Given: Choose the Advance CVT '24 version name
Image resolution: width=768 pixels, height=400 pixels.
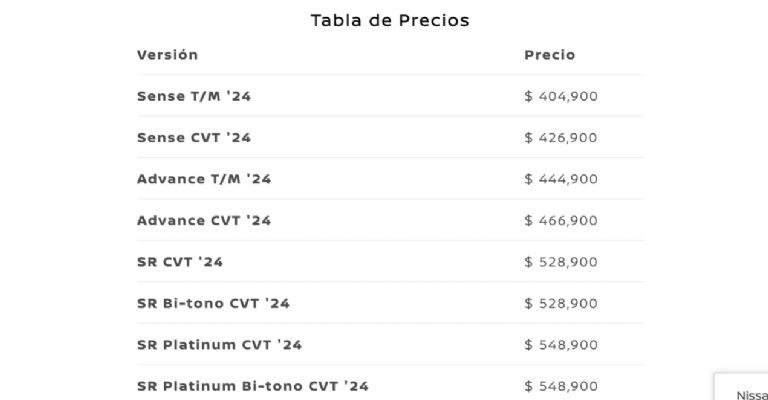Looking at the screenshot, I should click(x=204, y=220).
